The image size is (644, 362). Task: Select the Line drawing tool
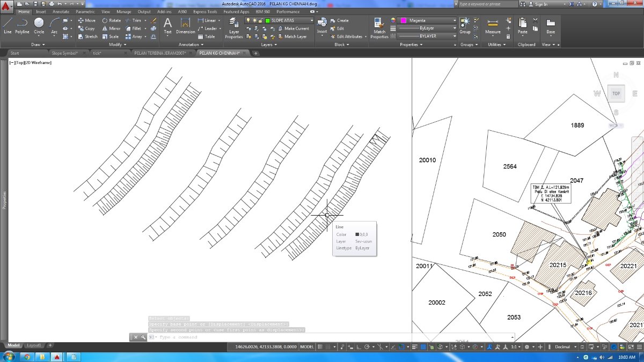[x=8, y=25]
